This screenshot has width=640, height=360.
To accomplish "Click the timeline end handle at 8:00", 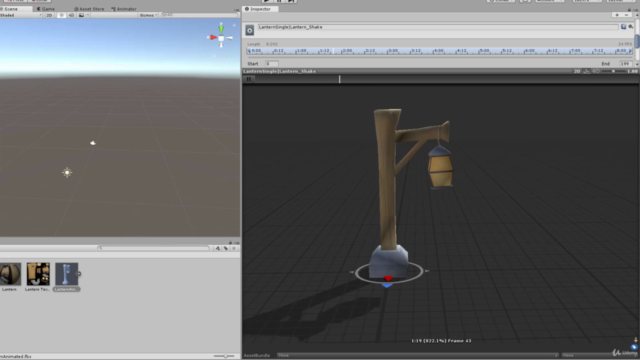I will (x=630, y=51).
